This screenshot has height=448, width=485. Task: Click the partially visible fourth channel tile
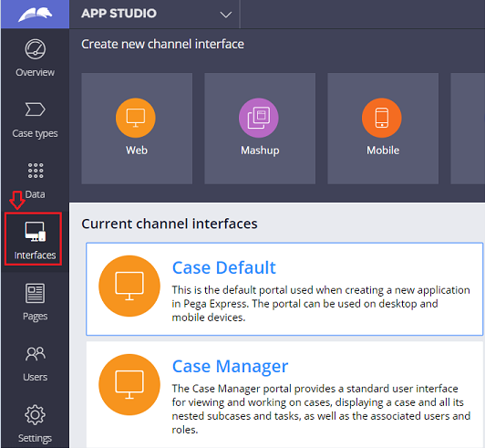468,129
